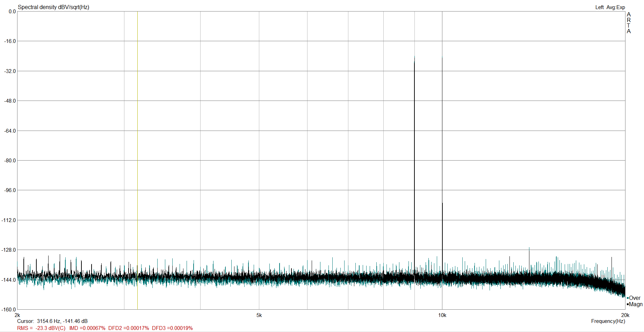
Task: Click the '-96.0' y-axis label
Action: 10,190
